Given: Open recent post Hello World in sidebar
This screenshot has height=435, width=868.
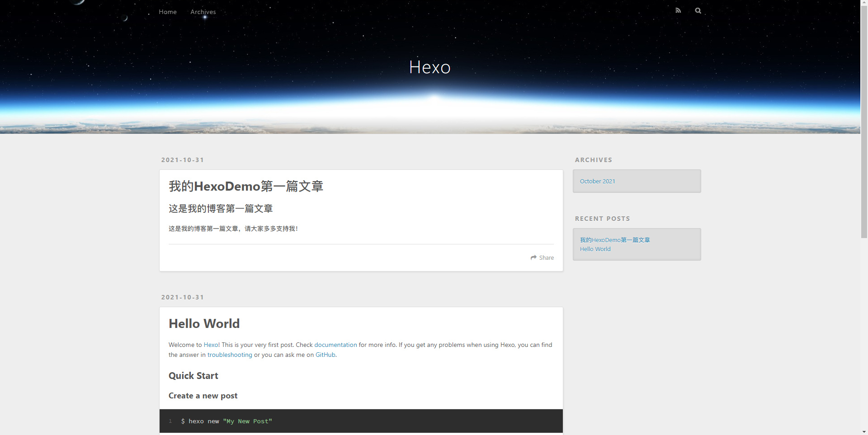Looking at the screenshot, I should pos(595,249).
